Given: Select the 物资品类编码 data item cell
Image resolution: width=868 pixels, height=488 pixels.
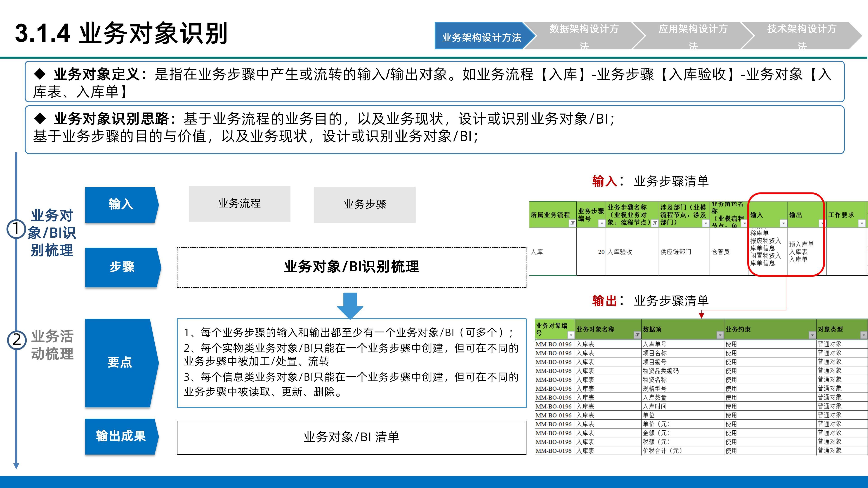Looking at the screenshot, I should (683, 371).
